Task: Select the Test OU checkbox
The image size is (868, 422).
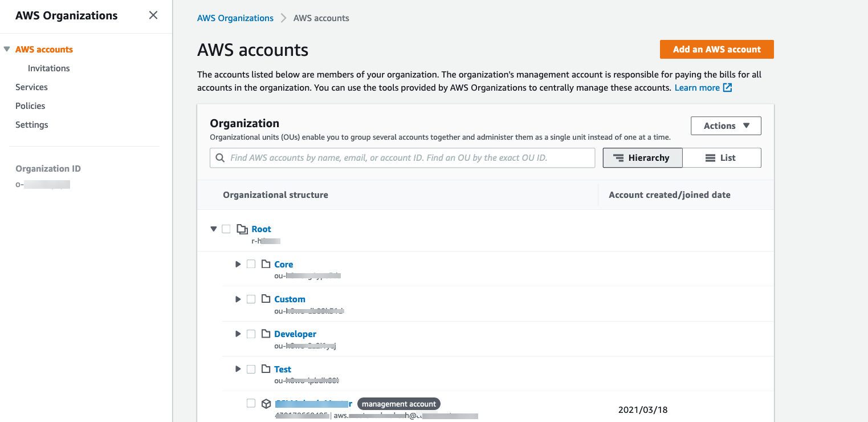Action: (251, 369)
